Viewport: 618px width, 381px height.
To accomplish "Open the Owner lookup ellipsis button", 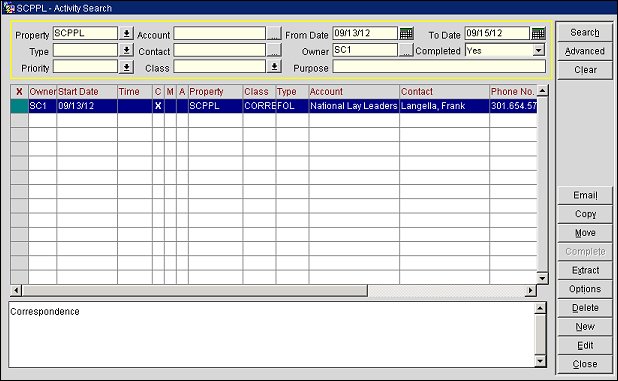I will click(x=406, y=50).
